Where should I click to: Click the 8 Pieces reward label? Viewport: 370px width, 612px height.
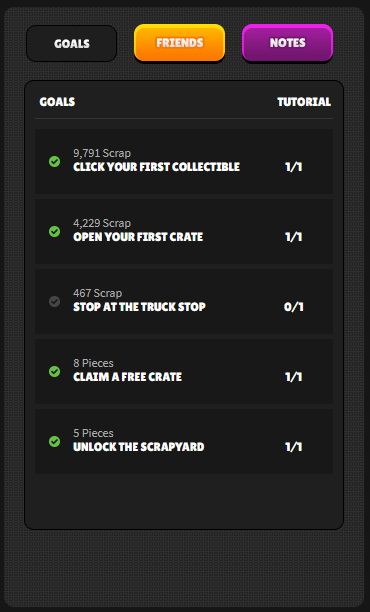click(93, 363)
